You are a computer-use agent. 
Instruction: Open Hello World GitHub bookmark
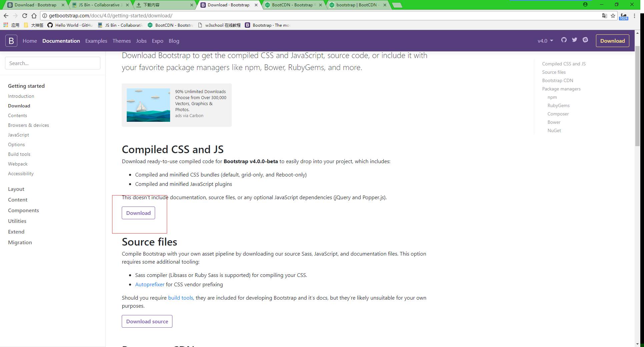pyautogui.click(x=70, y=25)
